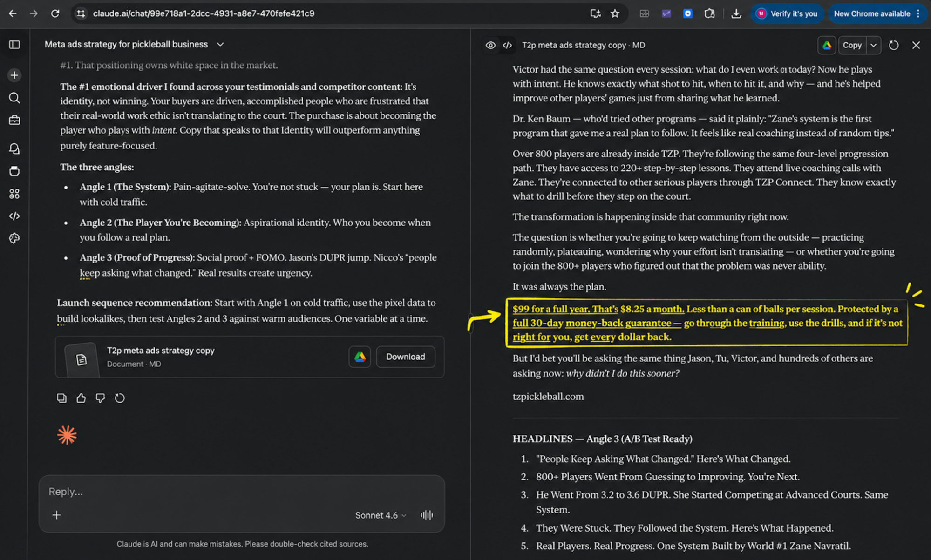931x560 pixels.
Task: Click the "Angle 1 (The System):" bullet
Action: (x=125, y=187)
